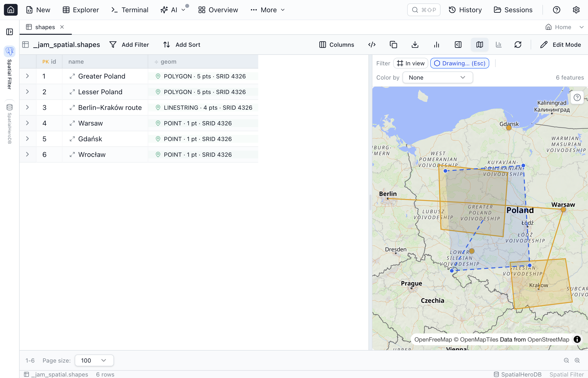The width and height of the screenshot is (588, 378).
Task: Click Add Filter
Action: pyautogui.click(x=129, y=45)
